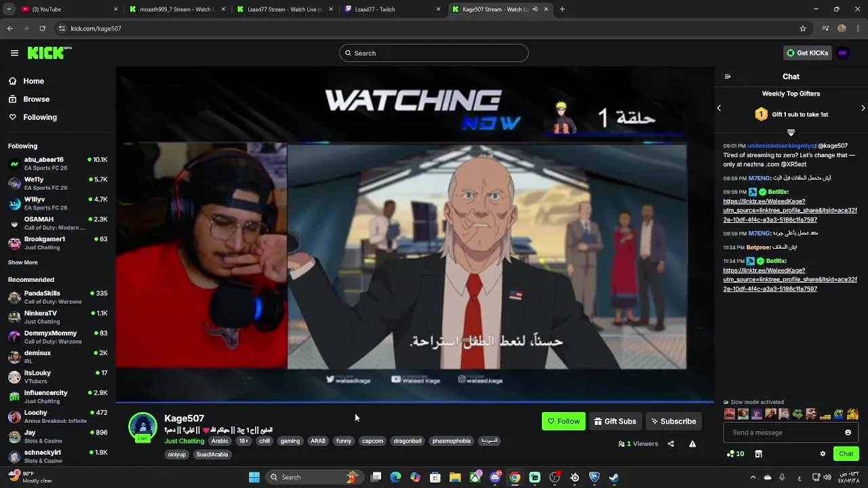This screenshot has height=488, width=868.
Task: Open BotRix linktr.ee link at 09:59 PM
Action: [x=790, y=211]
